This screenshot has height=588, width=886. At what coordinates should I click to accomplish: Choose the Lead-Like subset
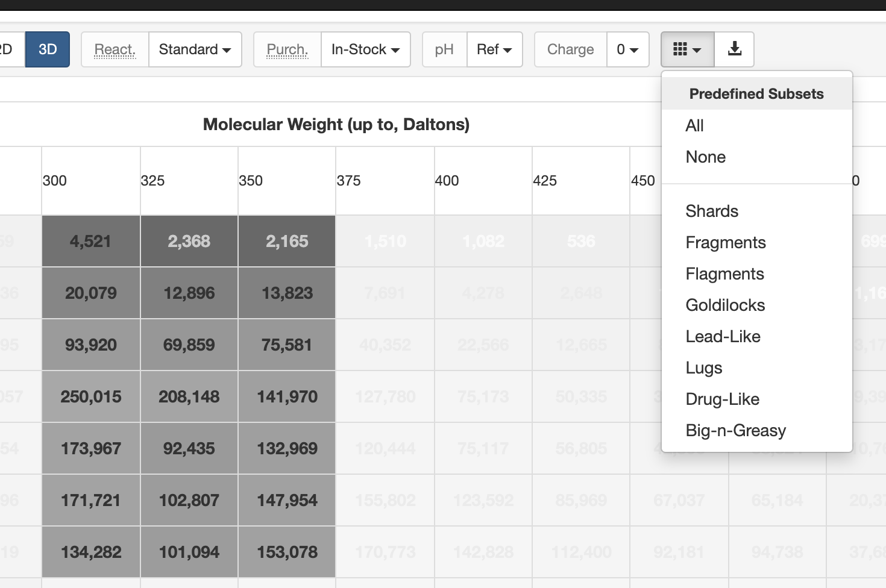[757, 336]
